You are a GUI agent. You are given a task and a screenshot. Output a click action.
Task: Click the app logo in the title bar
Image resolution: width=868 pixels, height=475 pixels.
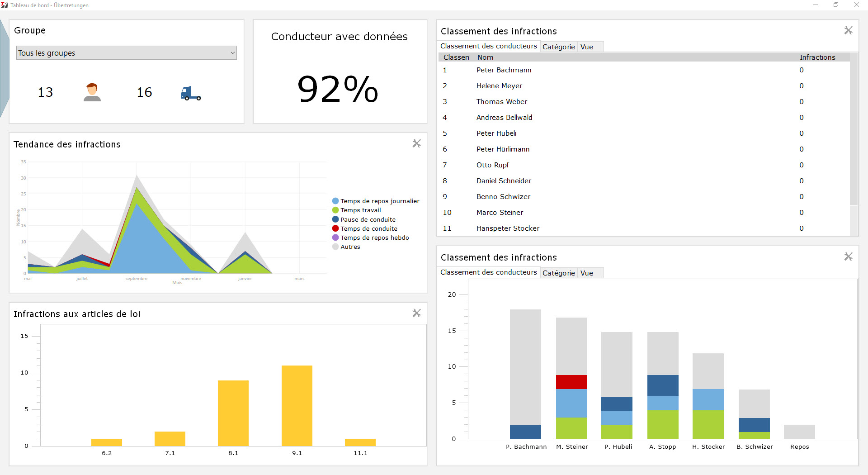(5, 5)
